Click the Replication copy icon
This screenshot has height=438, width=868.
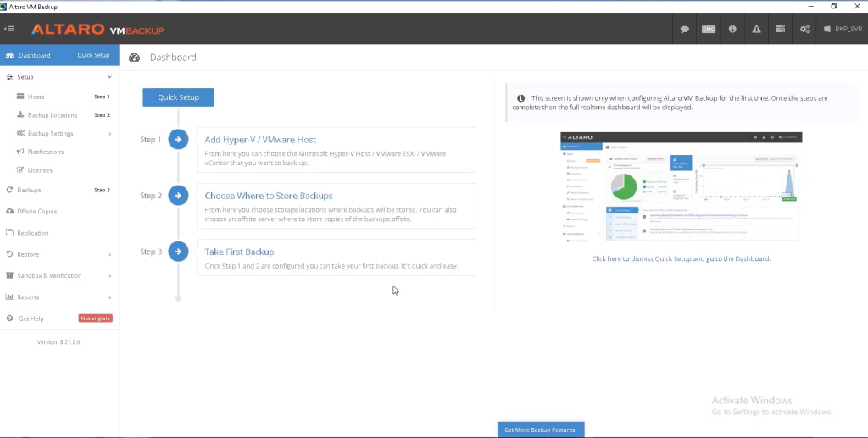[9, 233]
